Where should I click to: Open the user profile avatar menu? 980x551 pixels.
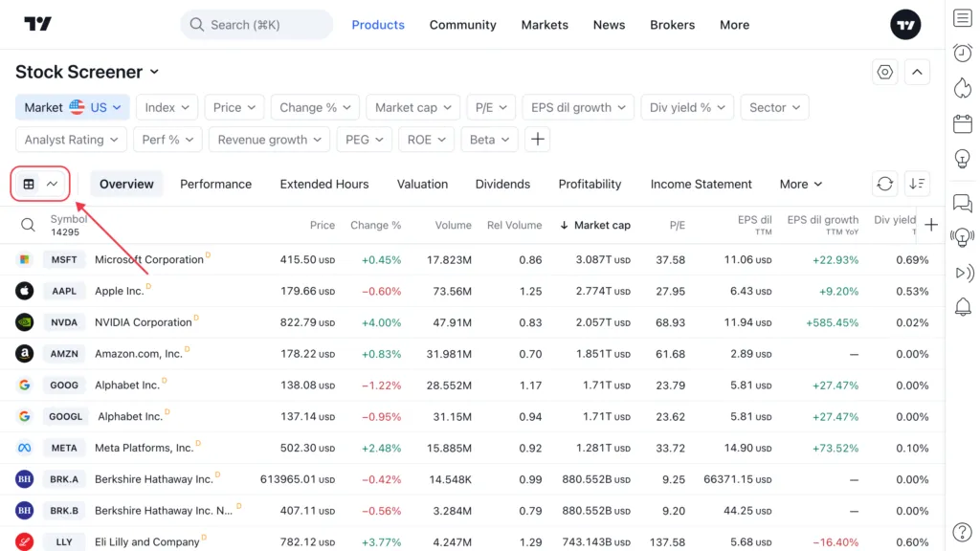(x=905, y=24)
